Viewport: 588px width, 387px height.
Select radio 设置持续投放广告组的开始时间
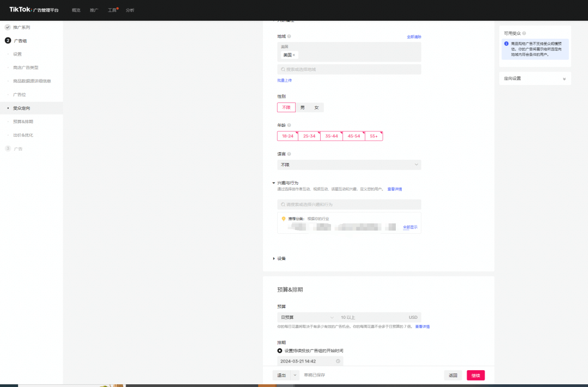(280, 350)
